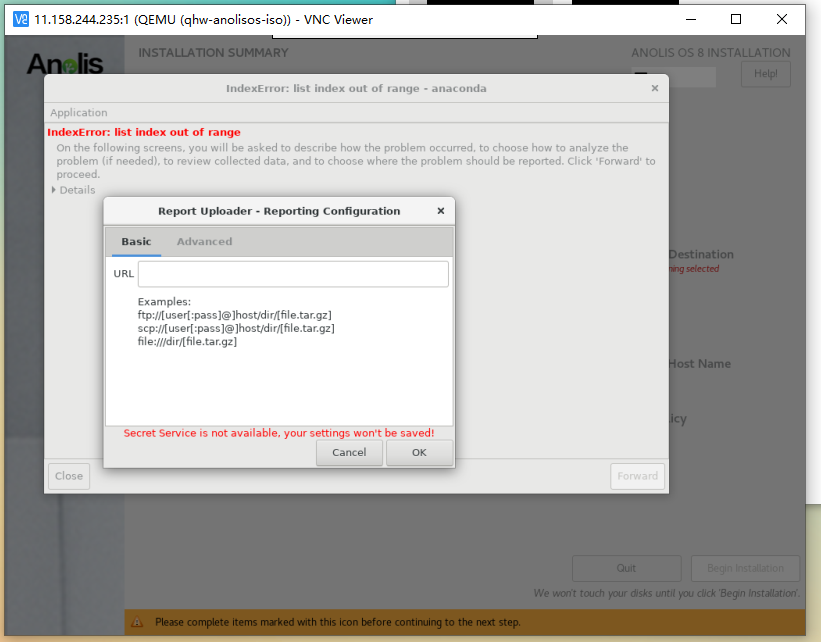The image size is (821, 642).
Task: Maximize the VNC Viewer window
Action: click(x=736, y=19)
